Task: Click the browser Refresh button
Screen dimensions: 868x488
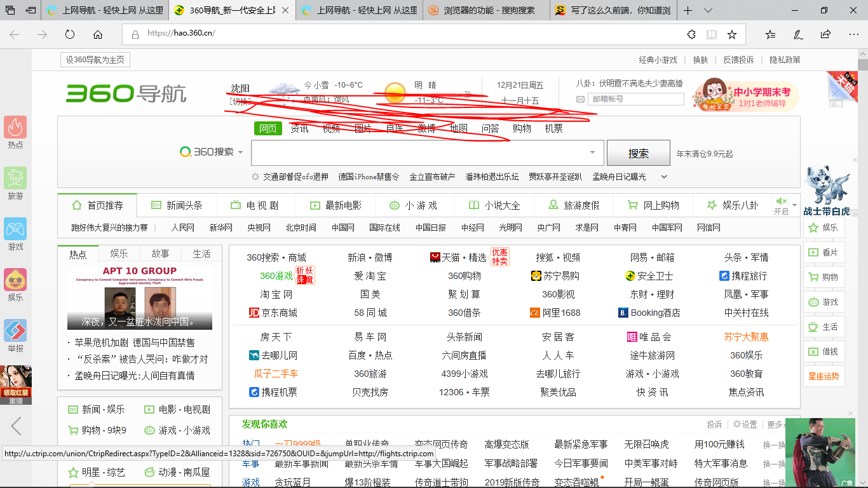Action: coord(70,34)
